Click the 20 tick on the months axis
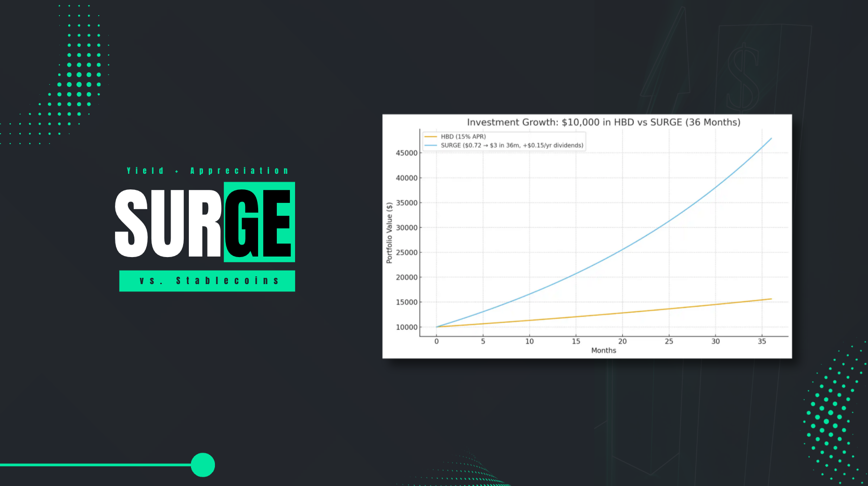The width and height of the screenshot is (868, 486). click(x=622, y=341)
